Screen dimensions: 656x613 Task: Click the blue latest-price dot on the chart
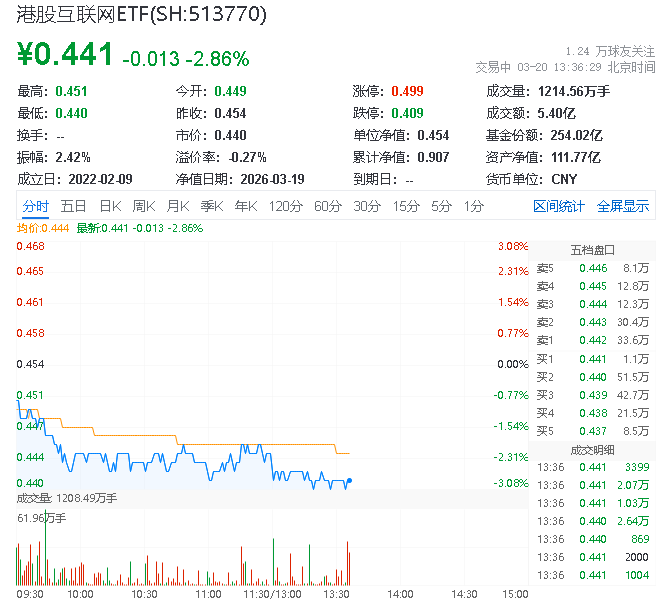(348, 481)
